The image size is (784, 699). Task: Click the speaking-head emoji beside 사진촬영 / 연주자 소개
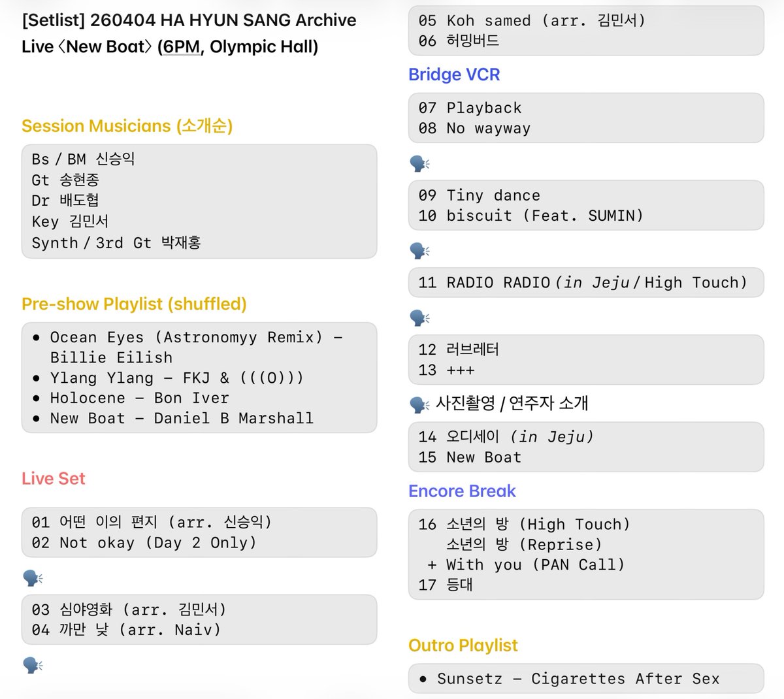coord(419,404)
